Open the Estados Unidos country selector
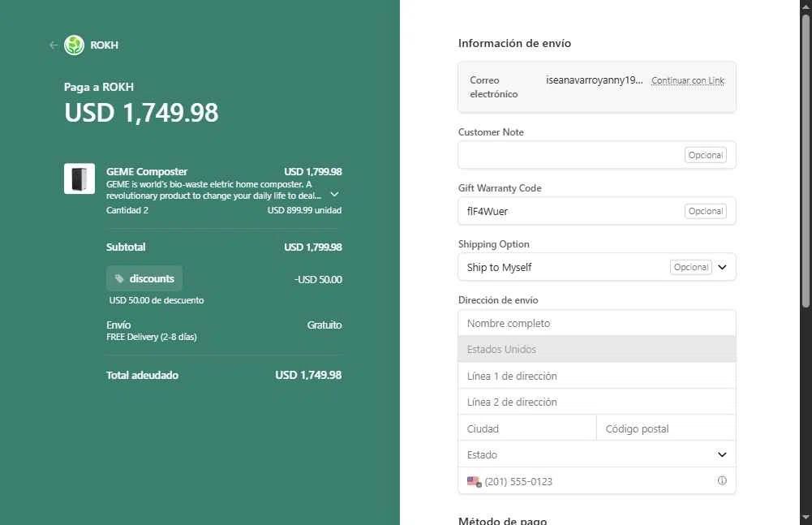Screen dimensions: 812x525 pos(596,349)
